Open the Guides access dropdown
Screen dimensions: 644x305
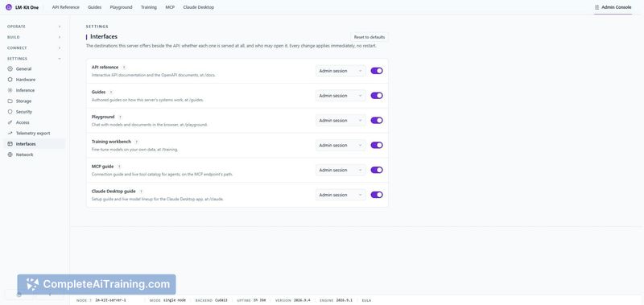[341, 96]
